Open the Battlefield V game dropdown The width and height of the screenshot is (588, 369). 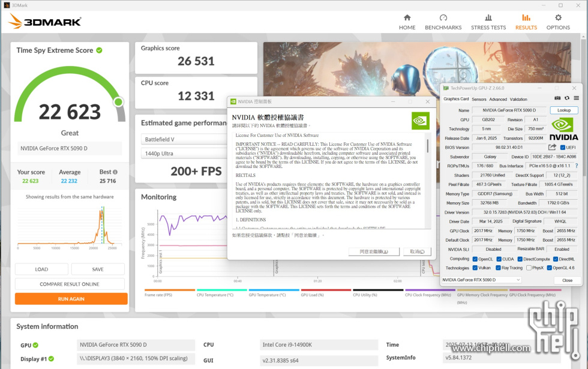(184, 139)
